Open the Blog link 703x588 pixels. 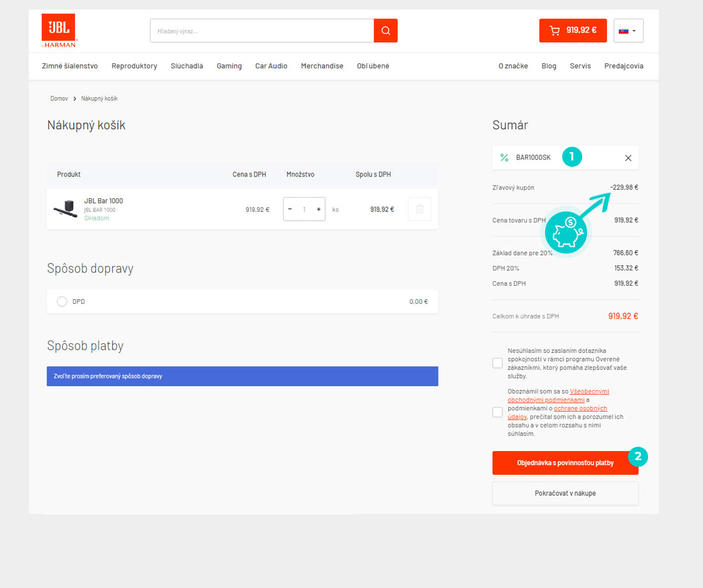tap(549, 66)
